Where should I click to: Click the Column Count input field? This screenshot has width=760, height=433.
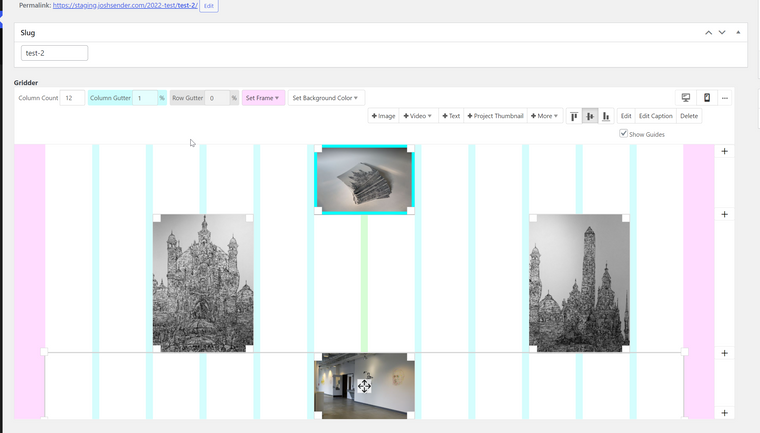(72, 98)
